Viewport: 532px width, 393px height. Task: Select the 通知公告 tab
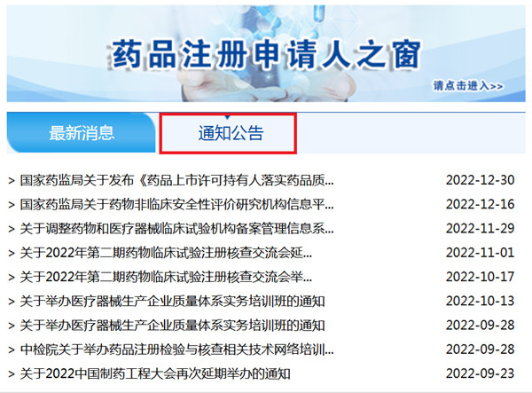pyautogui.click(x=230, y=134)
